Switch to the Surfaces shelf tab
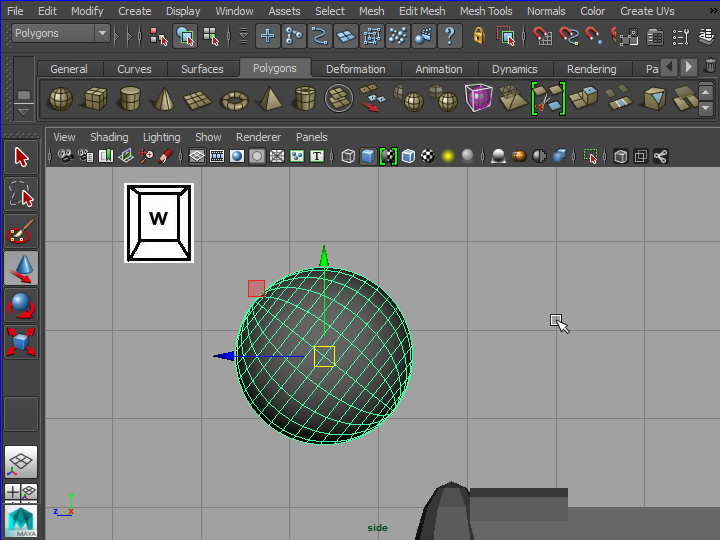 tap(202, 69)
